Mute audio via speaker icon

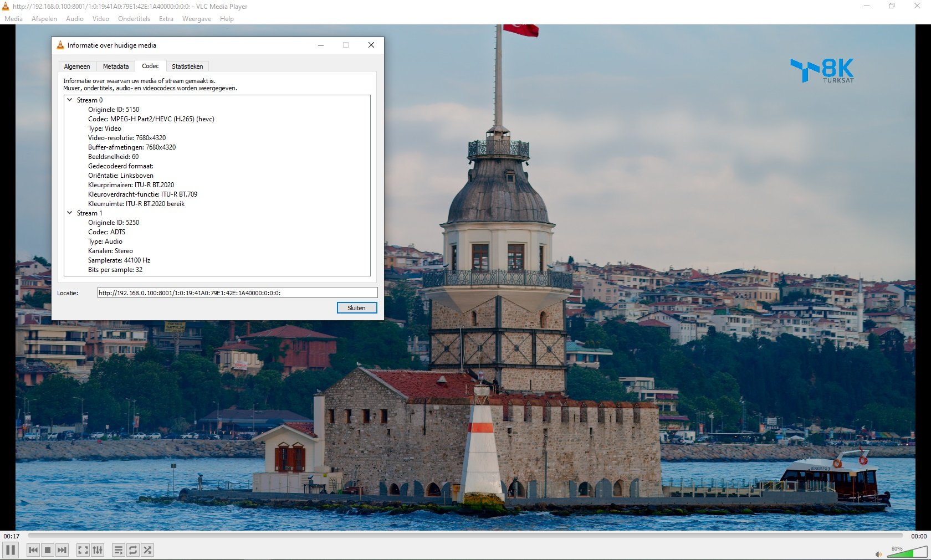[x=878, y=554]
